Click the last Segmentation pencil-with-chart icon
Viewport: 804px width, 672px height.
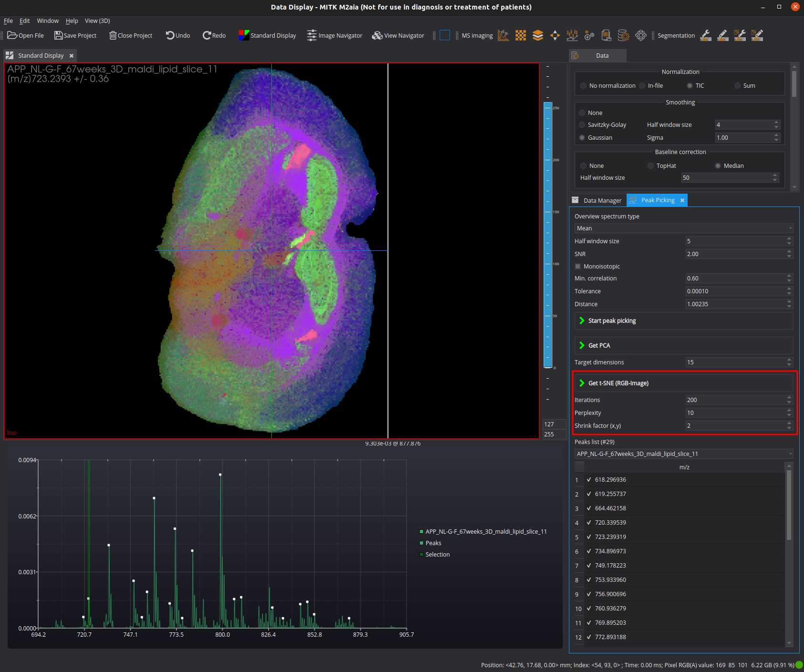[757, 35]
